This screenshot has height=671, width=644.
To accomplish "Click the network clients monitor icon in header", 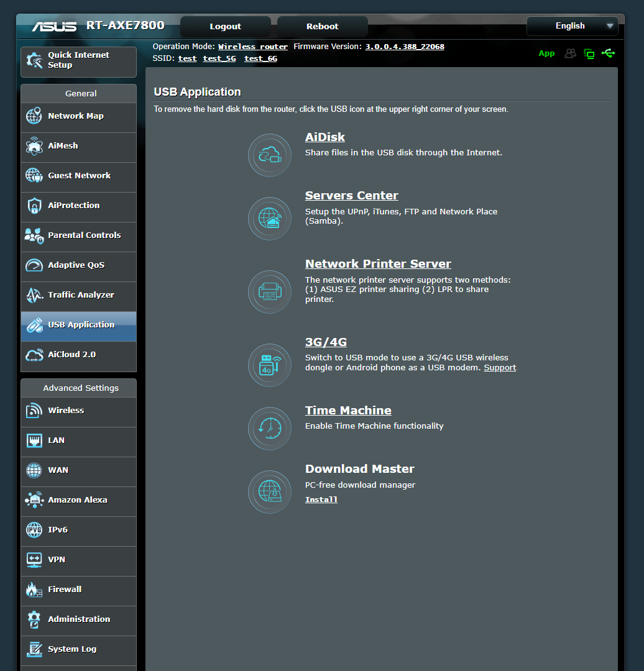I will (589, 53).
